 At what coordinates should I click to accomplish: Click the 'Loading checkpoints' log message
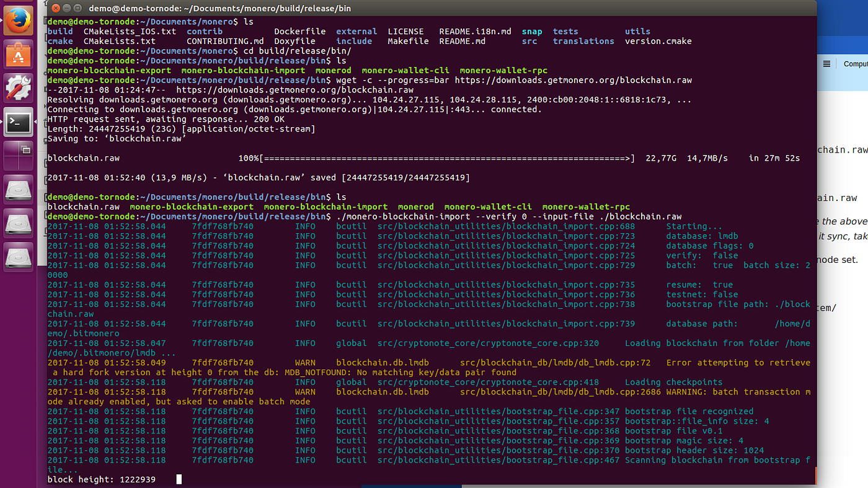tap(674, 382)
